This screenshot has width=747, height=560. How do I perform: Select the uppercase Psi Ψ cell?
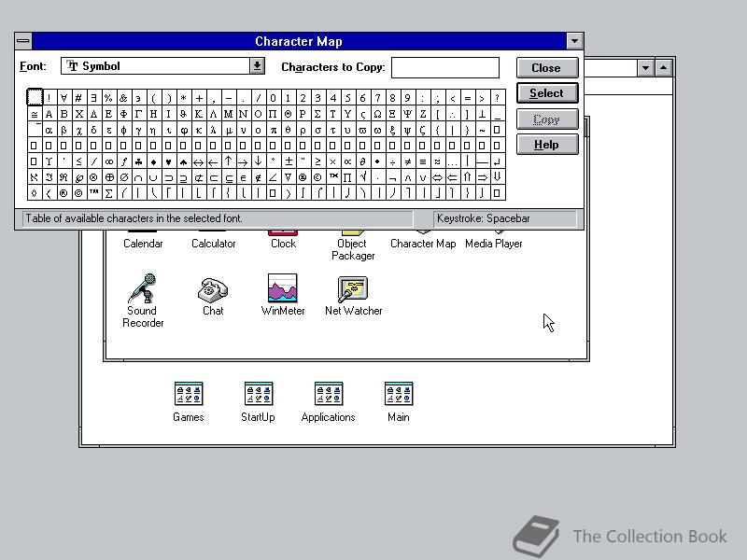[x=407, y=114]
